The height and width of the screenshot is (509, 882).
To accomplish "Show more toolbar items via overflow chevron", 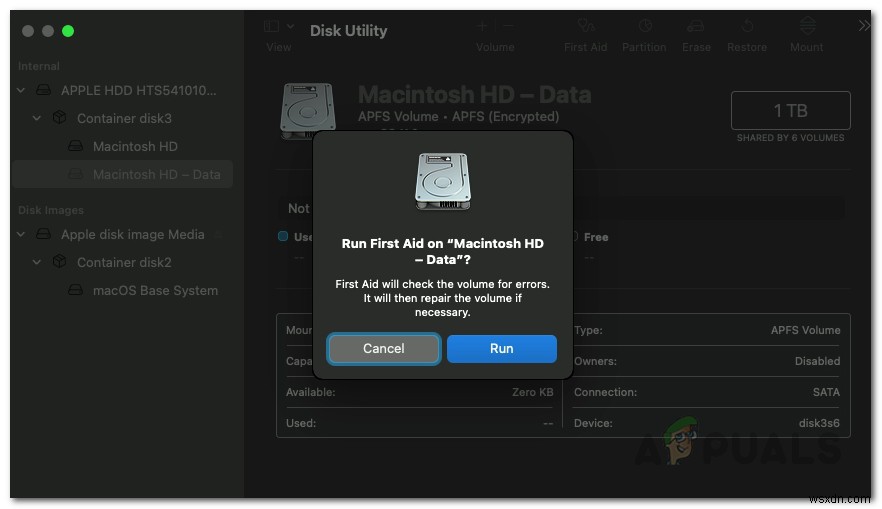I will tap(863, 26).
